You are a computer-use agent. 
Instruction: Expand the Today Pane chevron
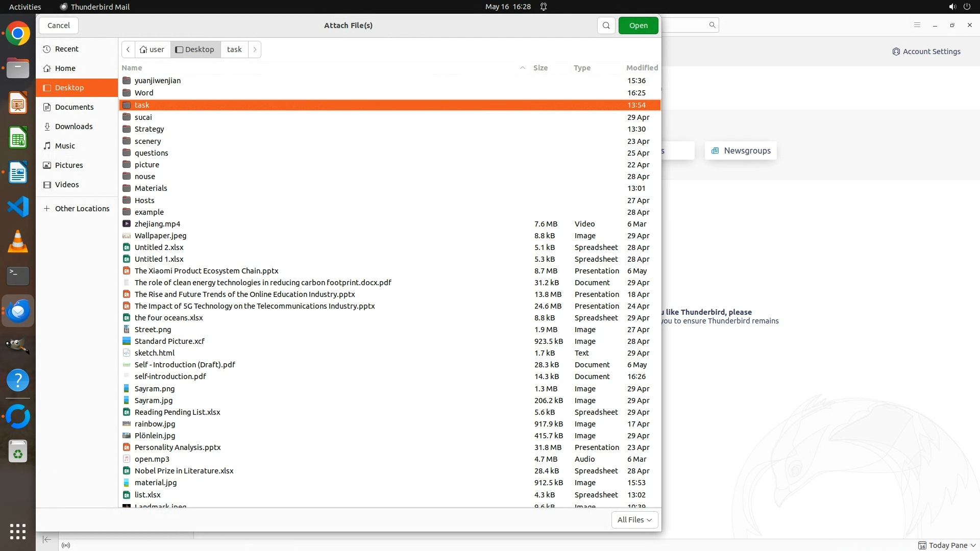(973, 545)
